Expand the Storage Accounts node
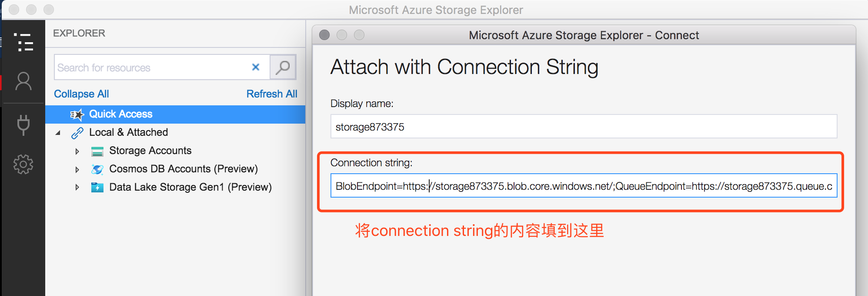Viewport: 868px width, 296px height. tap(77, 151)
